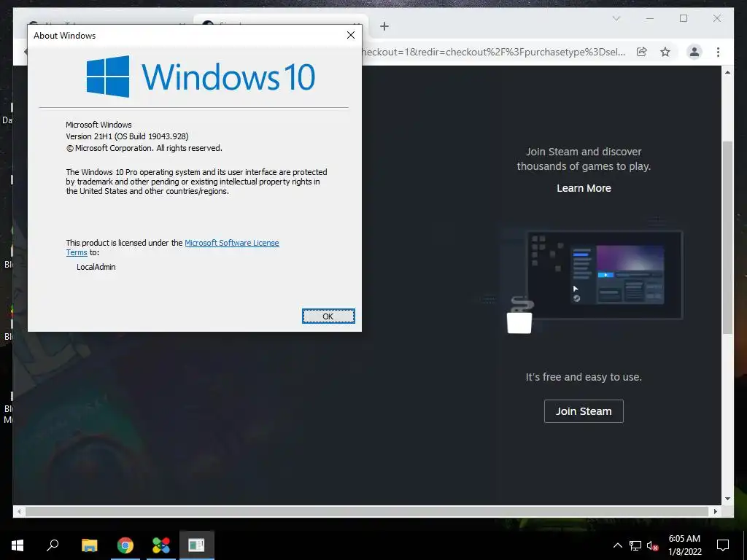The image size is (747, 560).
Task: Open the colorful clover app on taskbar
Action: tap(161, 545)
